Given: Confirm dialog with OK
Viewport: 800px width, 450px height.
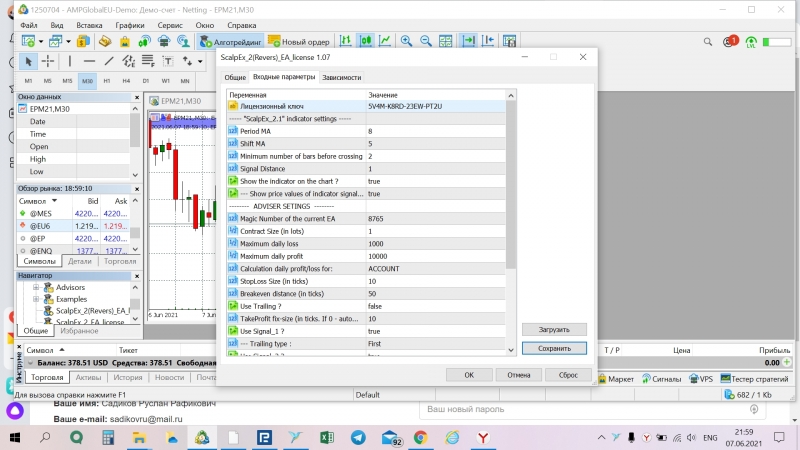Looking at the screenshot, I should (469, 375).
